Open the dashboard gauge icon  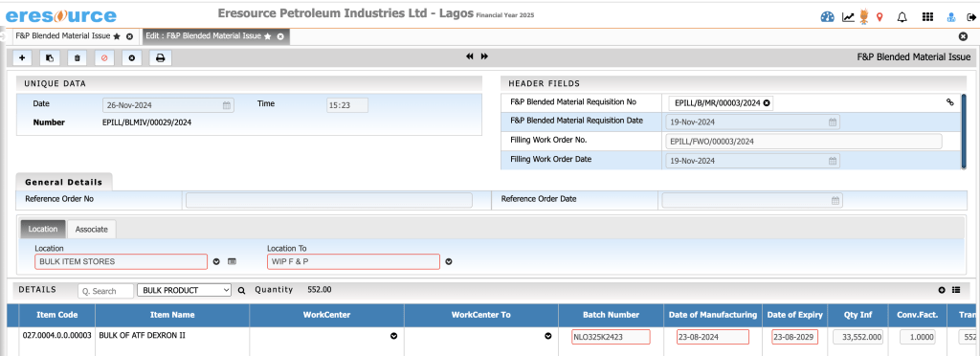(x=828, y=17)
